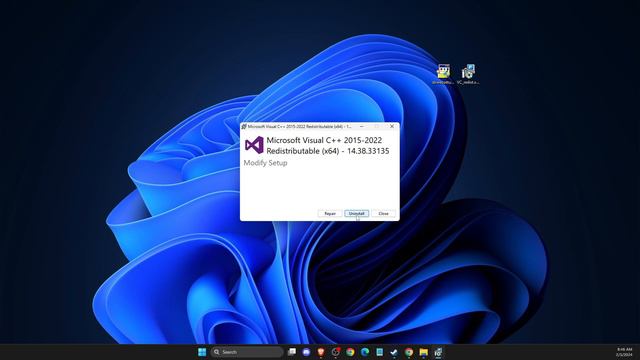This screenshot has height=360, width=640.
Task: Close the setup window with the X
Action: (x=392, y=127)
